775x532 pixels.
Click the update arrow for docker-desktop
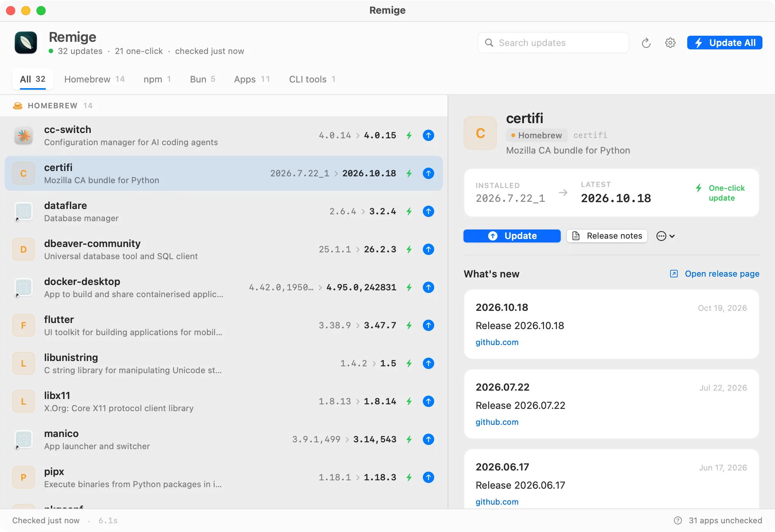click(x=428, y=287)
